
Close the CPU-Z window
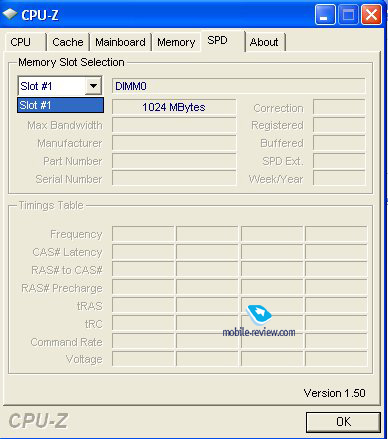point(372,15)
